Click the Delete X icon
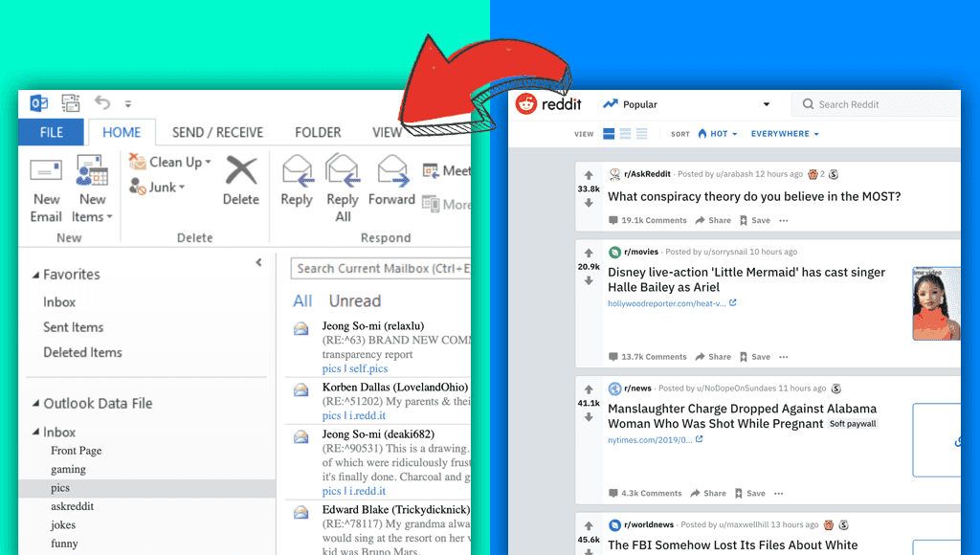Viewport: 980px width, 555px height. click(x=241, y=170)
